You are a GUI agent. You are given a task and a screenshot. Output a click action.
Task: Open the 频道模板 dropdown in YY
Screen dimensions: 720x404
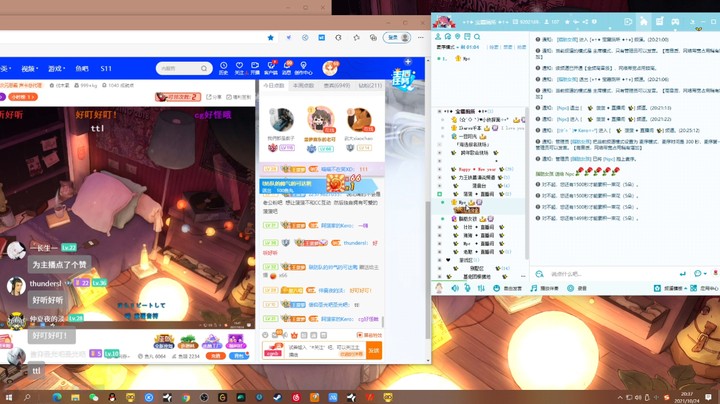pos(670,288)
